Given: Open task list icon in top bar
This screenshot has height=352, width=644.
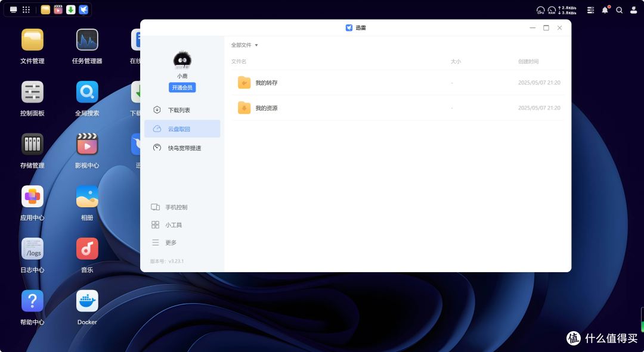Looking at the screenshot, I should click(590, 10).
